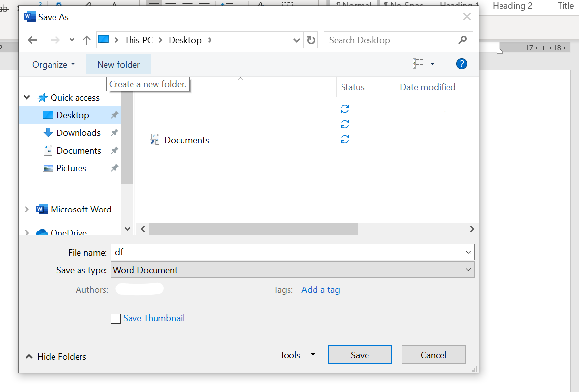Screen dimensions: 579x392
Task: Apply Title style in Word window
Action: point(566,6)
